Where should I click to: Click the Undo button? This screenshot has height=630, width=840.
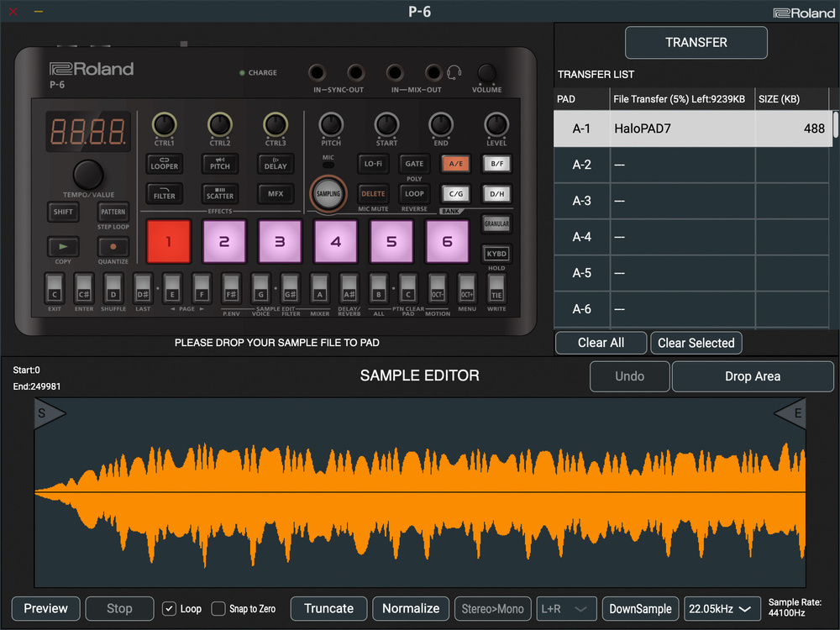pos(629,376)
